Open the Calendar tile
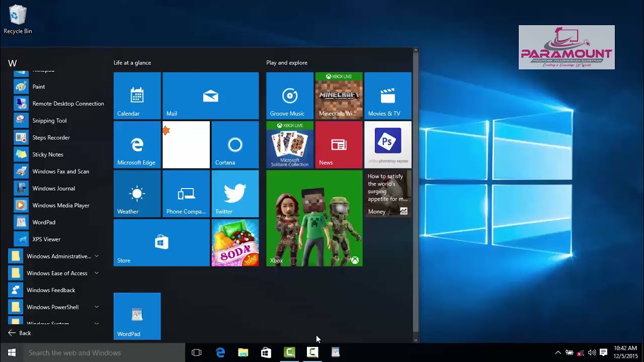This screenshot has height=362, width=644. (137, 96)
